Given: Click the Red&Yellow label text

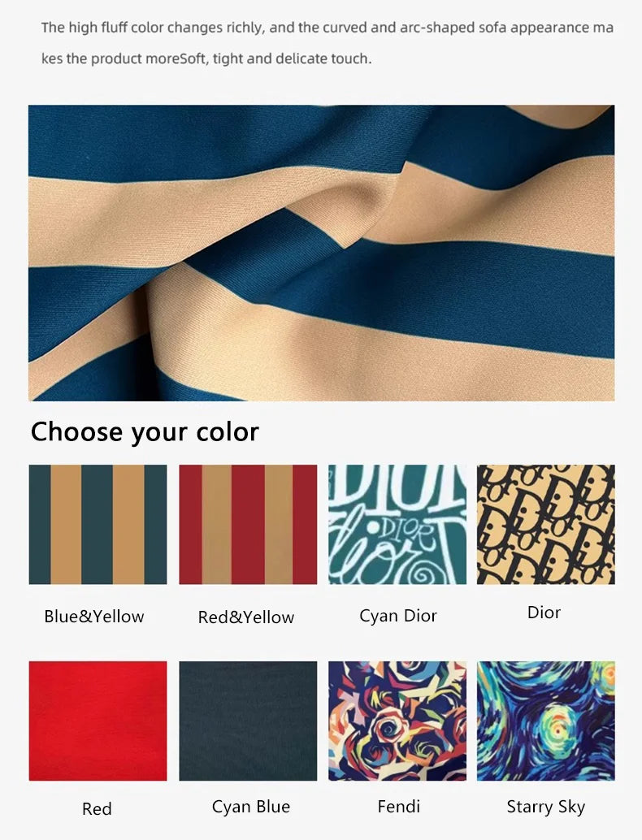Looking at the screenshot, I should tap(246, 617).
